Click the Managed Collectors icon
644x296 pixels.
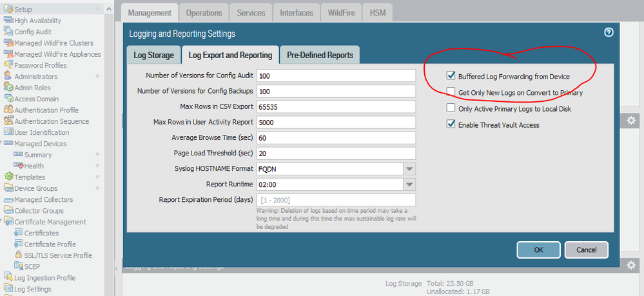coord(8,199)
